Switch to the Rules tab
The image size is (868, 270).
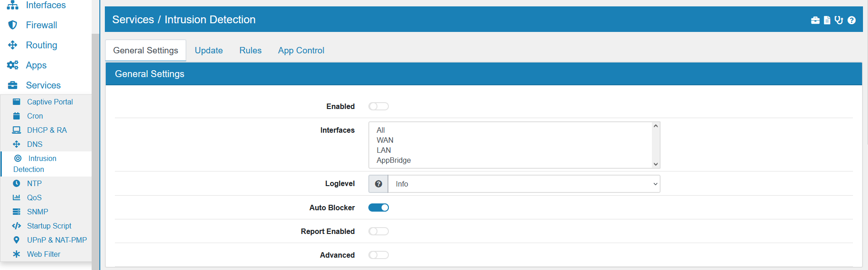[250, 51]
